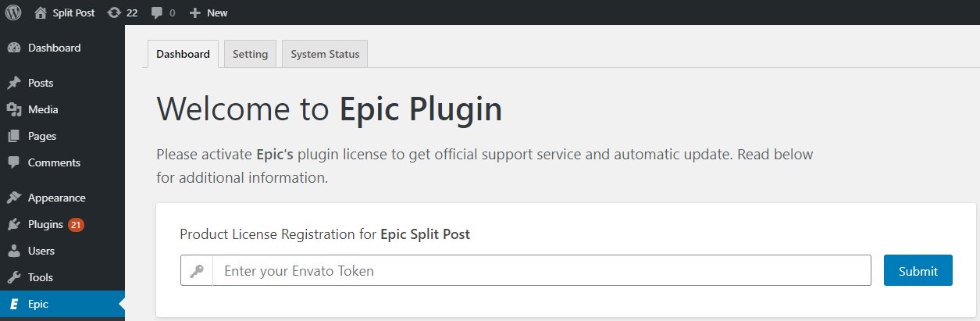Click the Media icon in sidebar
980x321 pixels.
(x=13, y=109)
